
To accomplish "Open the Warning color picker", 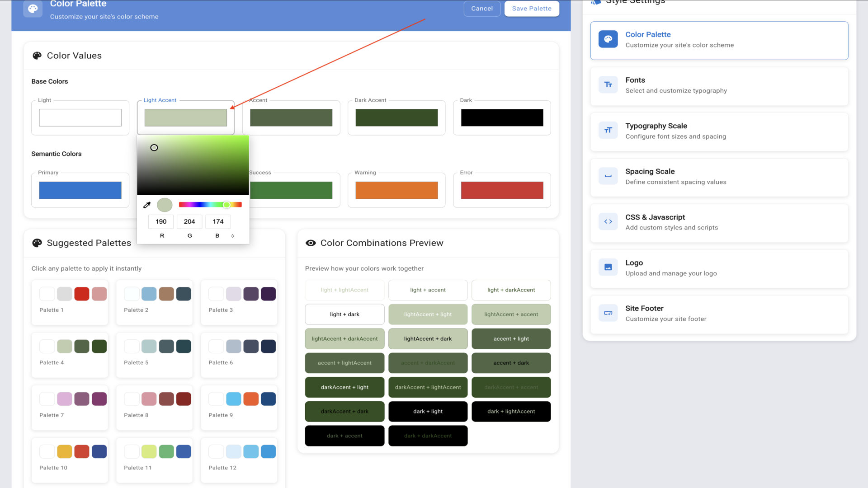I will pos(396,190).
